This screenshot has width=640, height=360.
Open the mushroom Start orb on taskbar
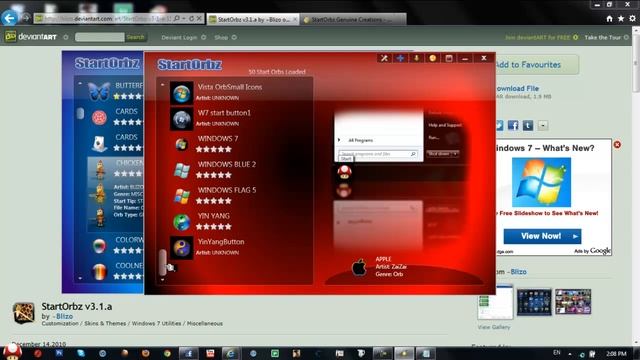tap(12, 351)
